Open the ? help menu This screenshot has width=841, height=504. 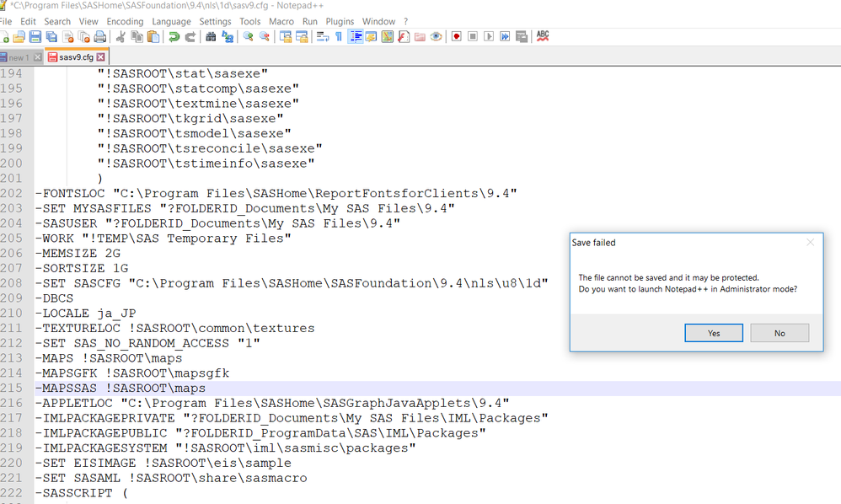pyautogui.click(x=406, y=21)
